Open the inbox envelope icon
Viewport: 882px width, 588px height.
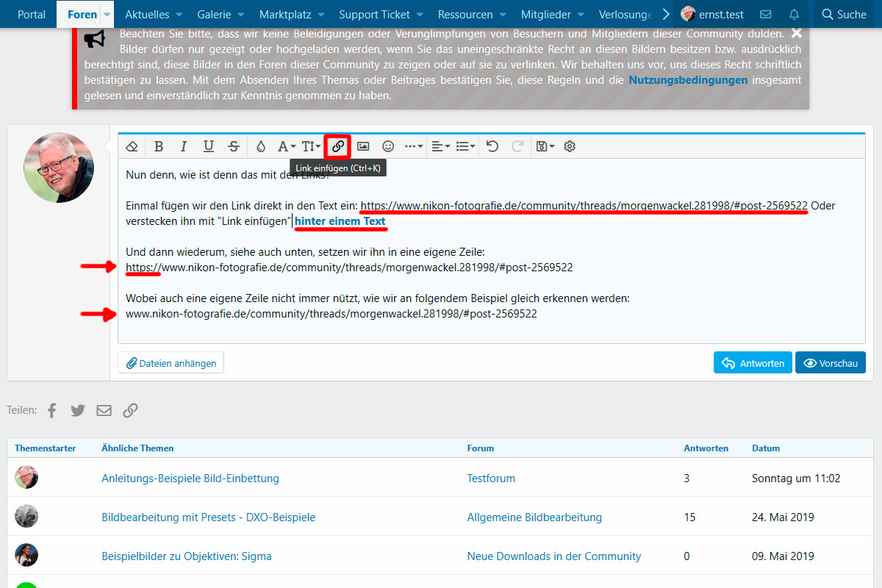(766, 14)
